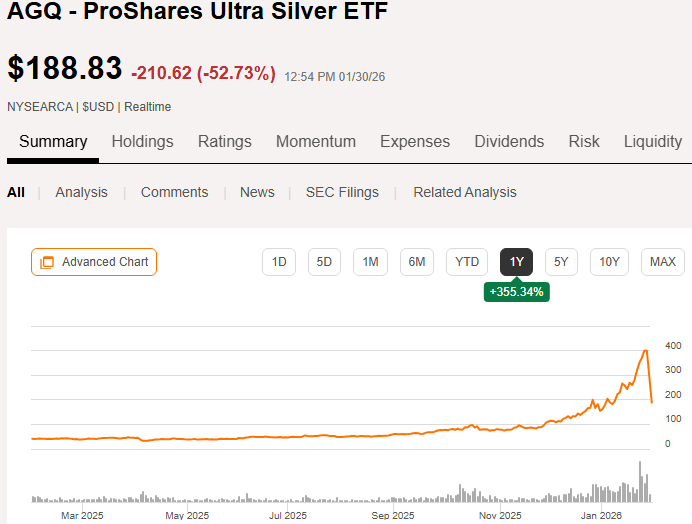Switch chart to 6M range
The height and width of the screenshot is (524, 692).
point(417,262)
